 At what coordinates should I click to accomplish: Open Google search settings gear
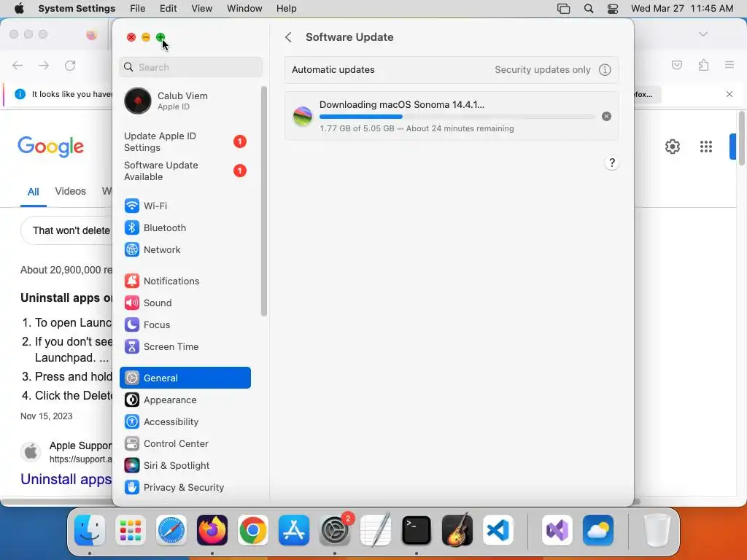[x=672, y=147]
